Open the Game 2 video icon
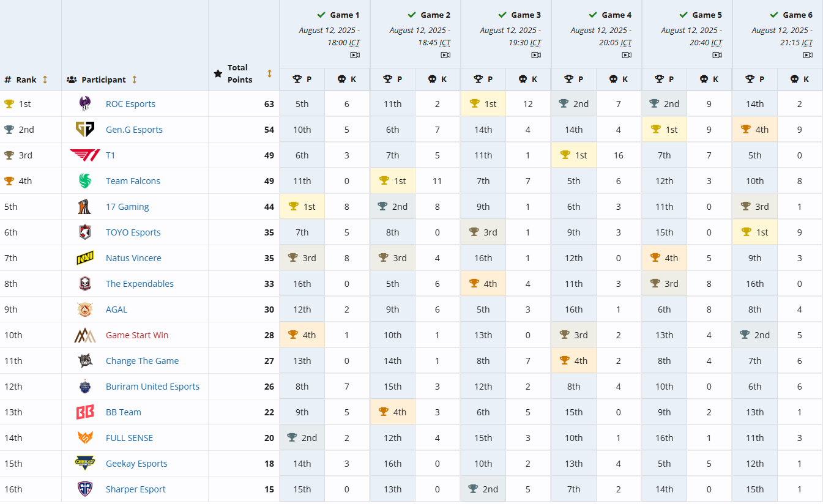823x504 pixels. 445,55
